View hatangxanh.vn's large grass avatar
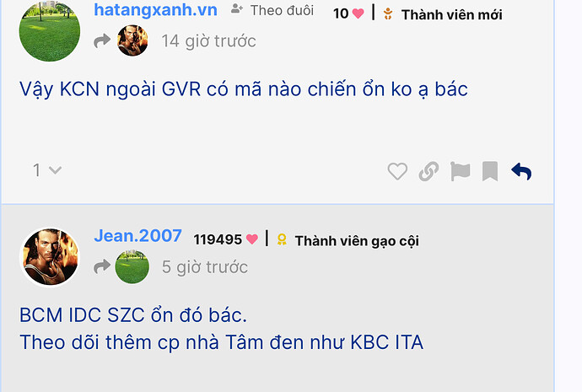The image size is (582, 392). click(x=50, y=31)
